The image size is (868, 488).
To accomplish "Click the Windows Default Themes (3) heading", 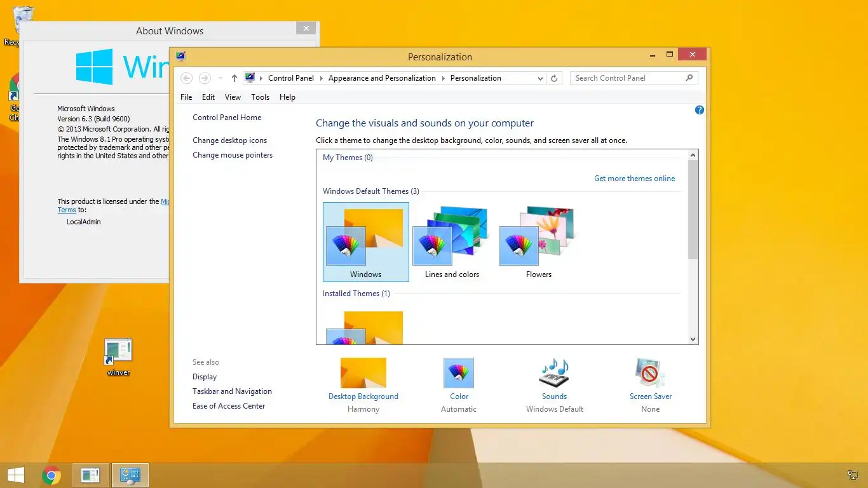I will pyautogui.click(x=371, y=191).
